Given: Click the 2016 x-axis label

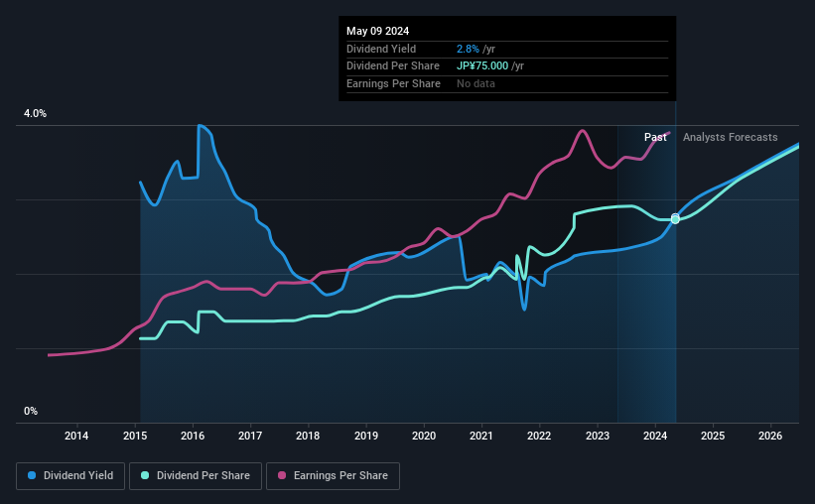Looking at the screenshot, I should [x=193, y=436].
